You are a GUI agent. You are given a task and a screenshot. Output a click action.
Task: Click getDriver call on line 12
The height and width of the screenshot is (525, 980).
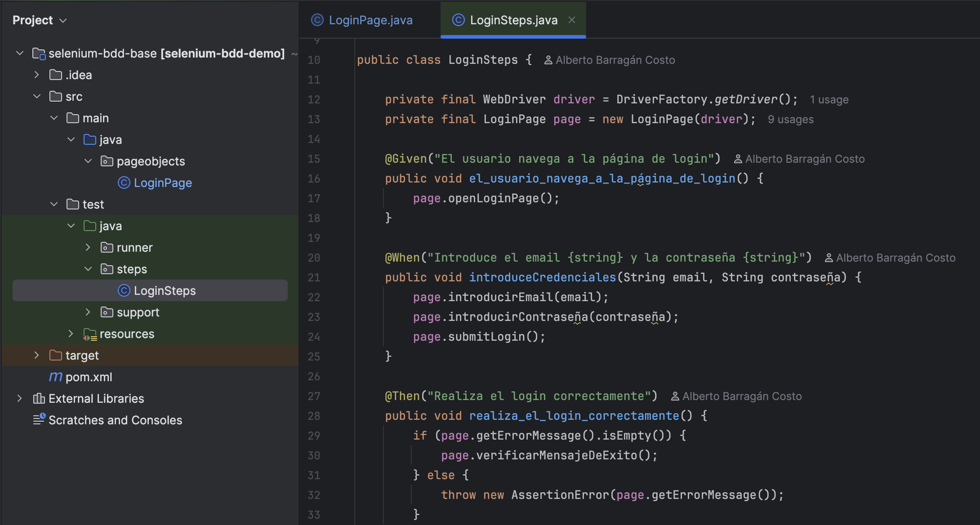(x=746, y=99)
